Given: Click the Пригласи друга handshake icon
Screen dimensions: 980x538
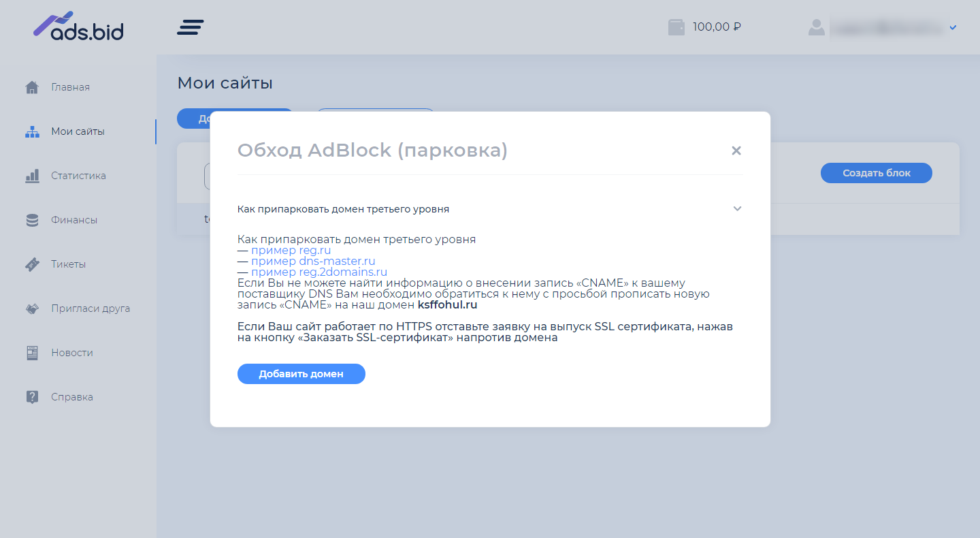Looking at the screenshot, I should (32, 308).
